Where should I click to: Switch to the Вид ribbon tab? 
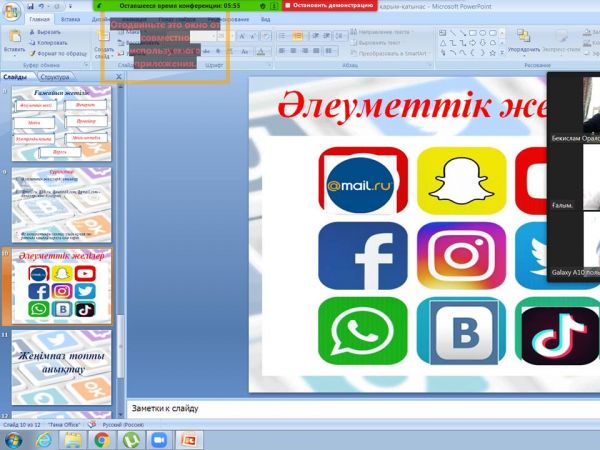pyautogui.click(x=265, y=19)
